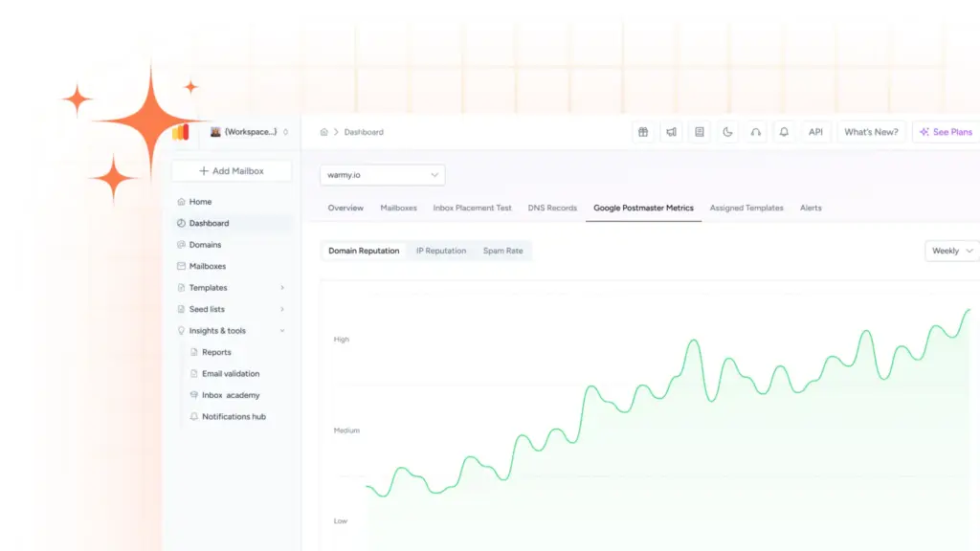Click the Add Mailbox button

click(233, 170)
